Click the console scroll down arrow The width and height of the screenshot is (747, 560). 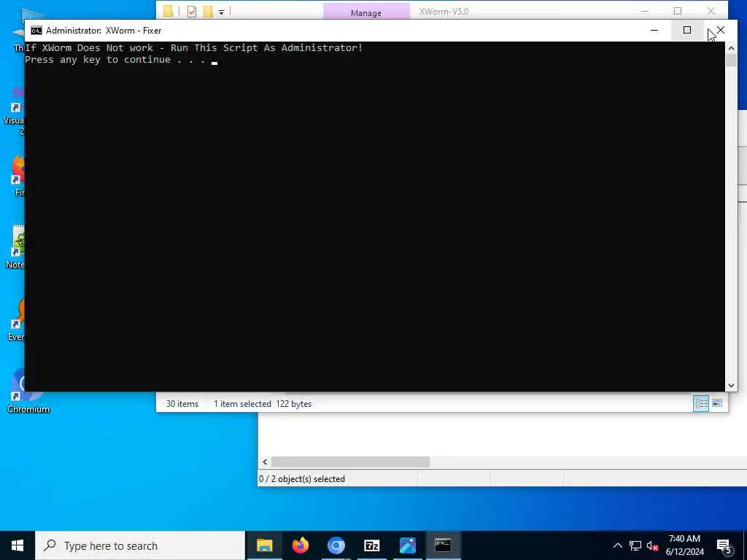731,386
